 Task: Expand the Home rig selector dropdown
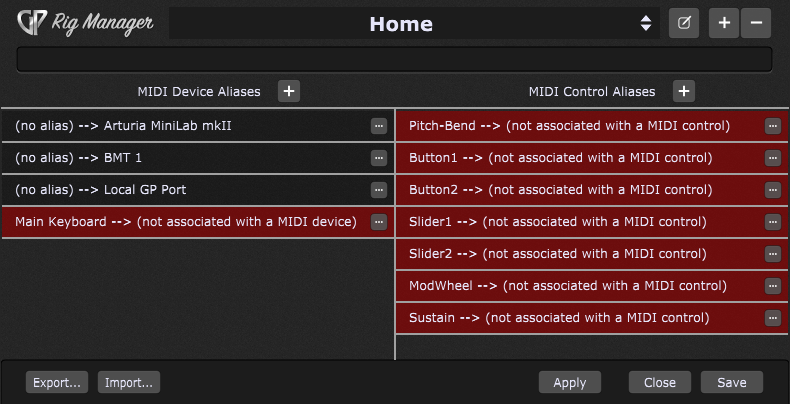coord(414,23)
